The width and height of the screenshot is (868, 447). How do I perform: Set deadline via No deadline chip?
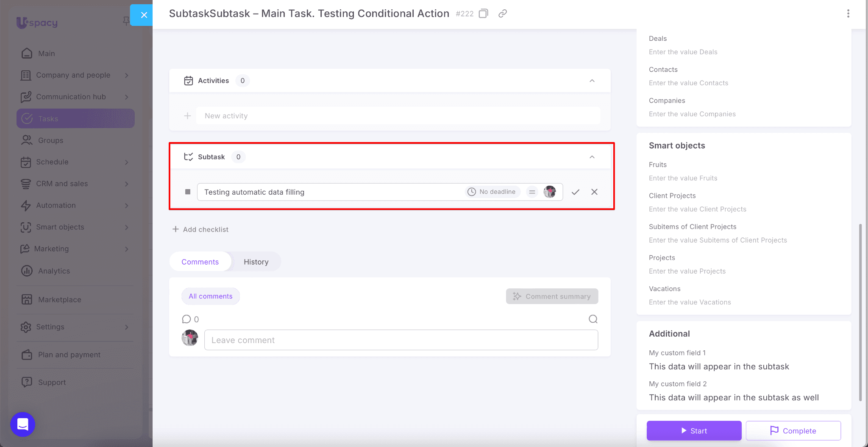(492, 192)
